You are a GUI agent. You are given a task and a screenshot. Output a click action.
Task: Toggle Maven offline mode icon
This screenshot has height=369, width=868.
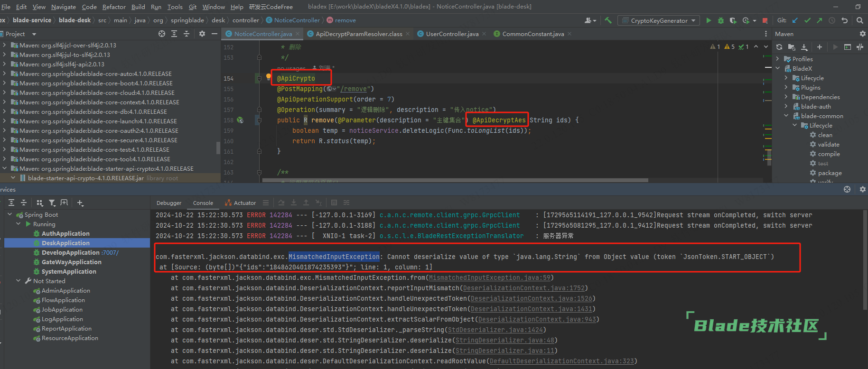coord(860,47)
